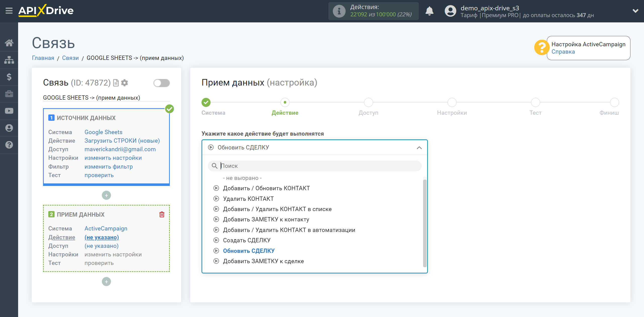
Task: Select Создать СДЕЛКУ option
Action: click(247, 240)
